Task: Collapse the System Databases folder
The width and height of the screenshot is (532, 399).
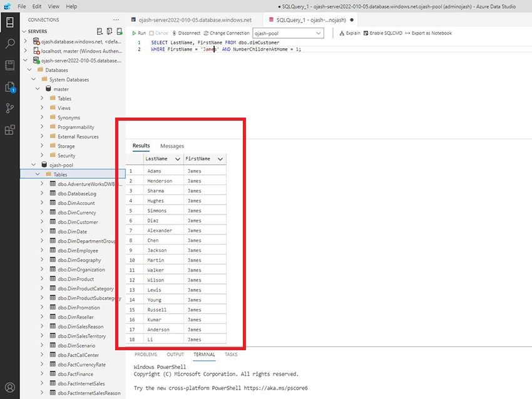Action: point(34,79)
